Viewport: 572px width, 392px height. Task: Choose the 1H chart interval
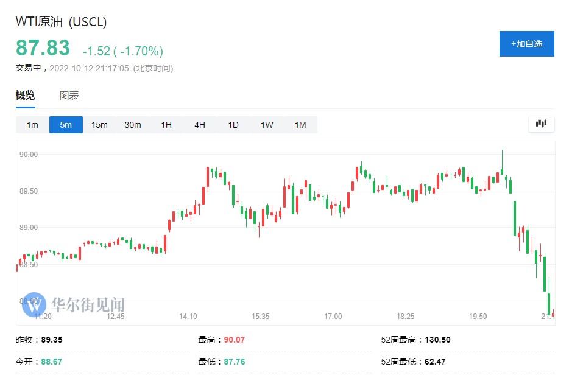(x=166, y=125)
